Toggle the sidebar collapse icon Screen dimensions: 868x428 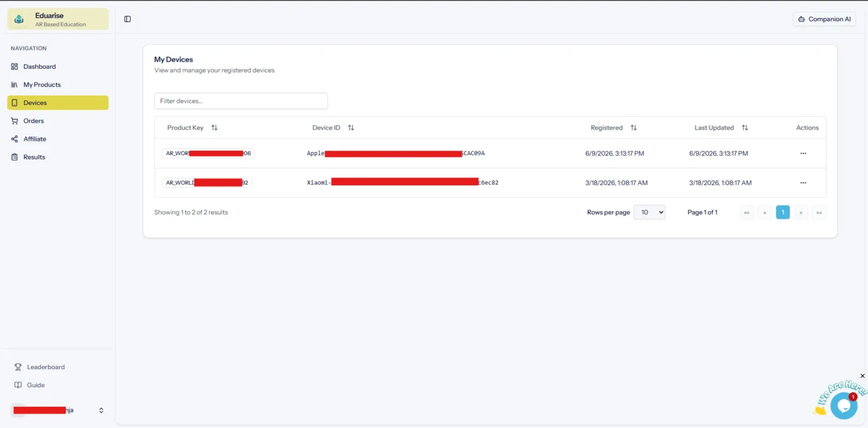[128, 19]
